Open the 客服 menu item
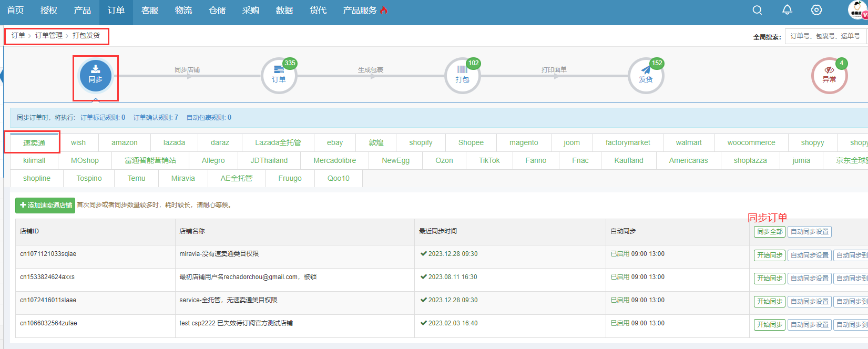868x349 pixels. pos(150,10)
